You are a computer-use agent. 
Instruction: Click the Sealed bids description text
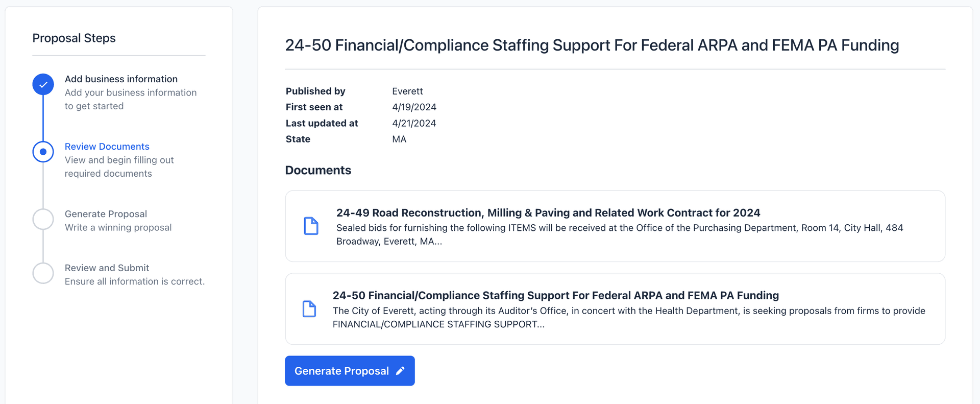[619, 234]
